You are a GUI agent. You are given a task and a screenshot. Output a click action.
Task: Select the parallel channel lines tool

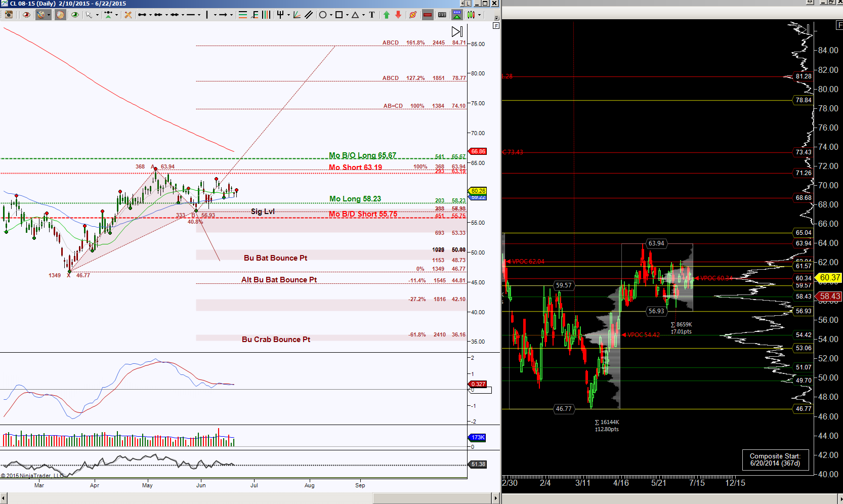(x=309, y=15)
